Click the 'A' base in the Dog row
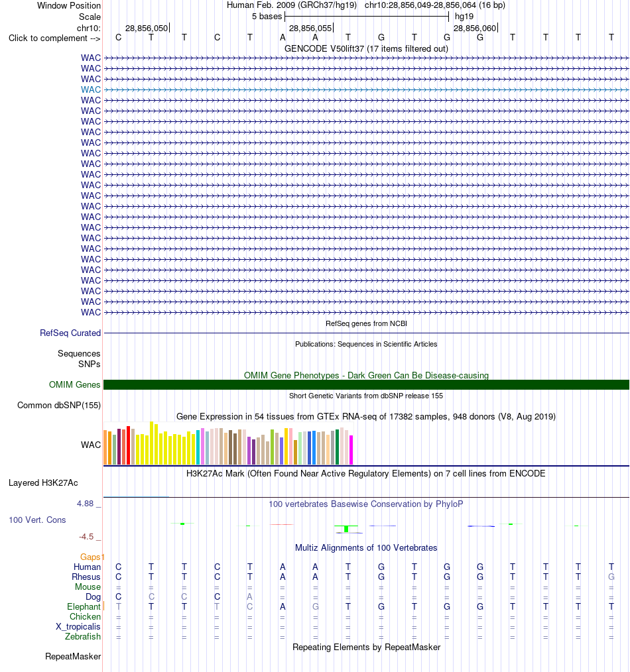Image resolution: width=630 pixels, height=672 pixels. [249, 596]
